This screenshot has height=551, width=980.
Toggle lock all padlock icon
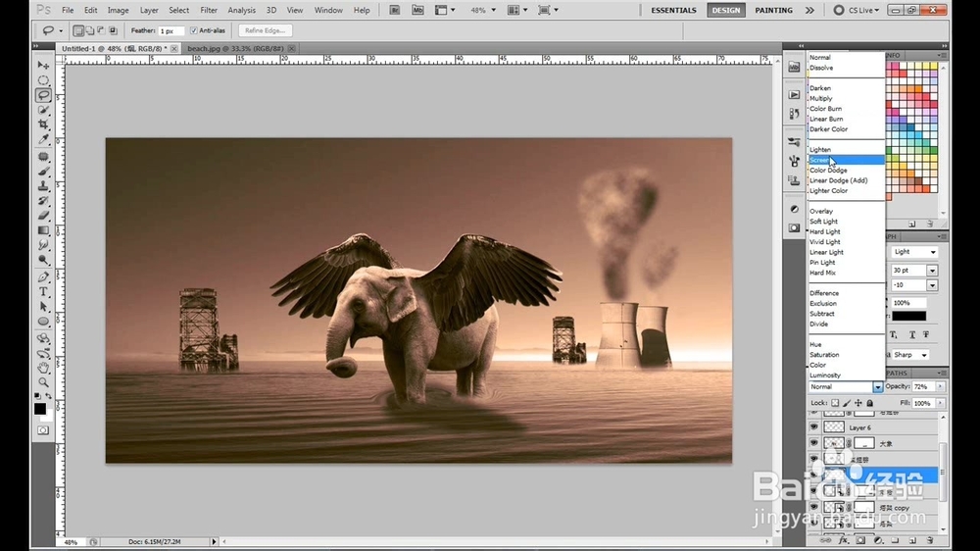[869, 403]
